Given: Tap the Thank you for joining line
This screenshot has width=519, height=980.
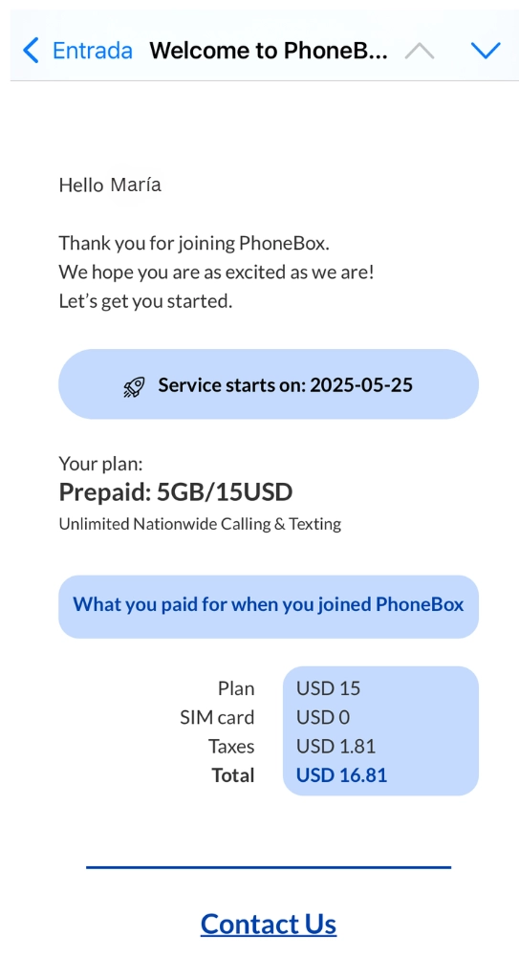Looking at the screenshot, I should click(194, 243).
